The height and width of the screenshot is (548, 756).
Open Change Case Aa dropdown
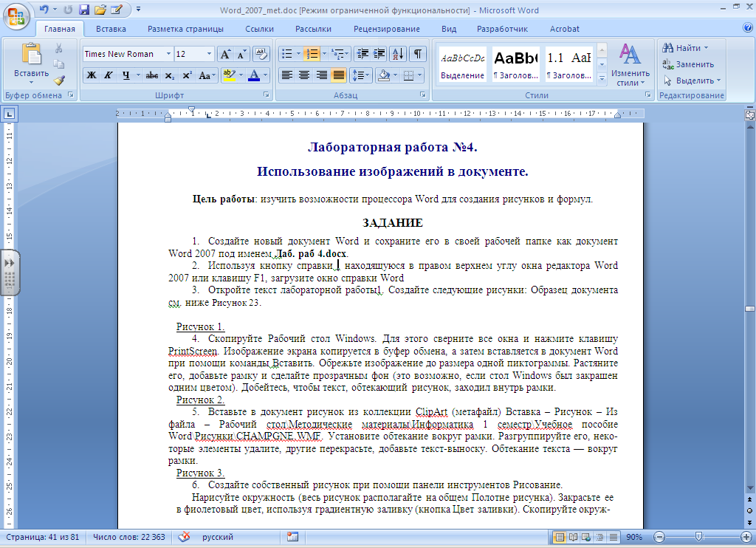point(207,75)
